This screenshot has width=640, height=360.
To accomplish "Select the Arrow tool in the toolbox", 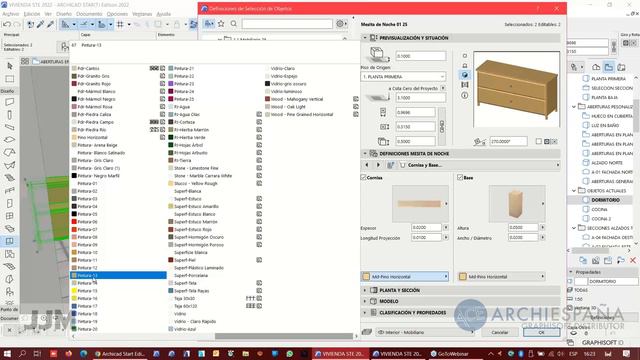I will click(10, 66).
